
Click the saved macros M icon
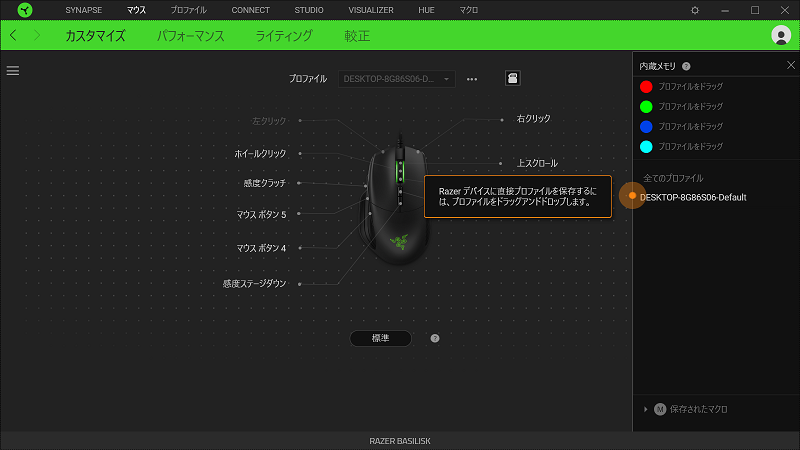[660, 409]
